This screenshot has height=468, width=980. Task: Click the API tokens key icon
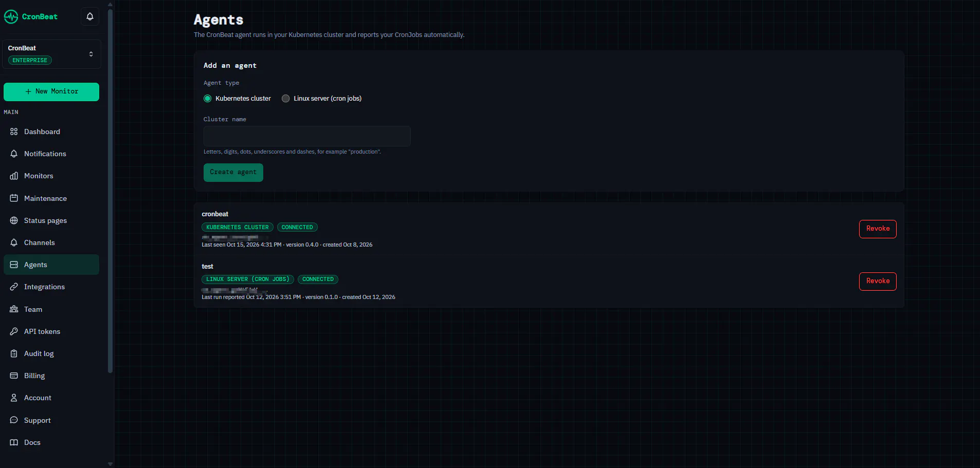pyautogui.click(x=14, y=331)
